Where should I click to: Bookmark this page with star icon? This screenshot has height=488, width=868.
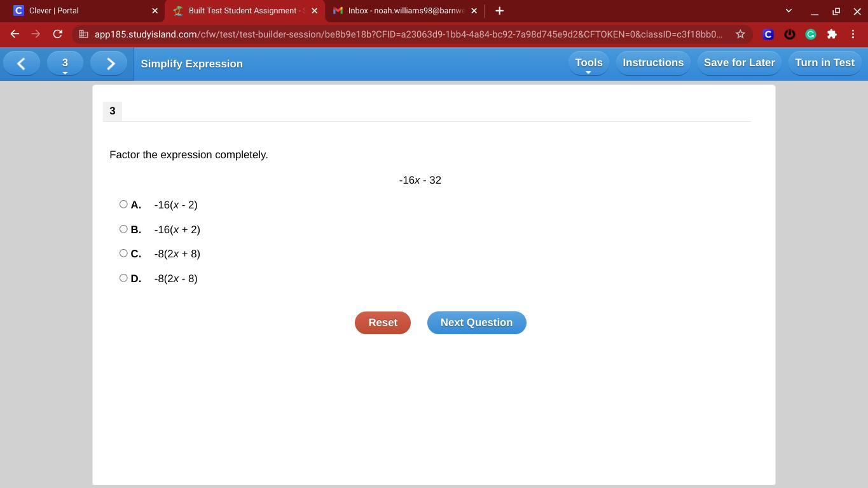click(x=740, y=34)
